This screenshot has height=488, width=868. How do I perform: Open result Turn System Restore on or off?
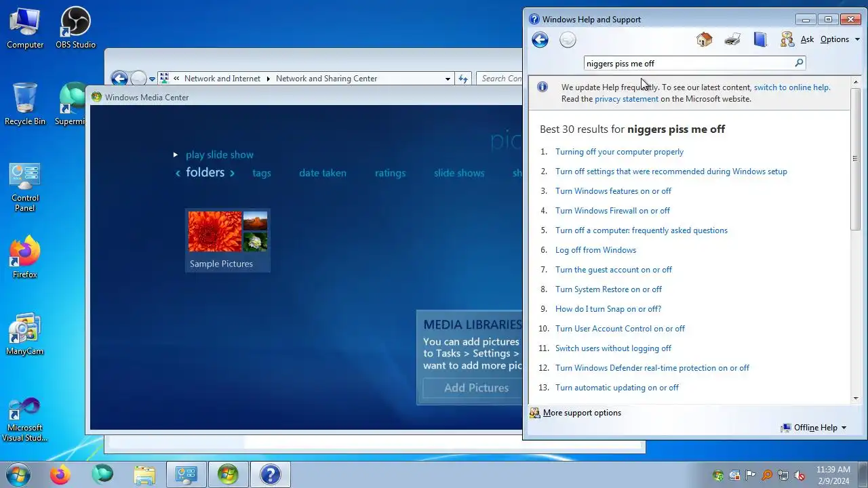(608, 289)
